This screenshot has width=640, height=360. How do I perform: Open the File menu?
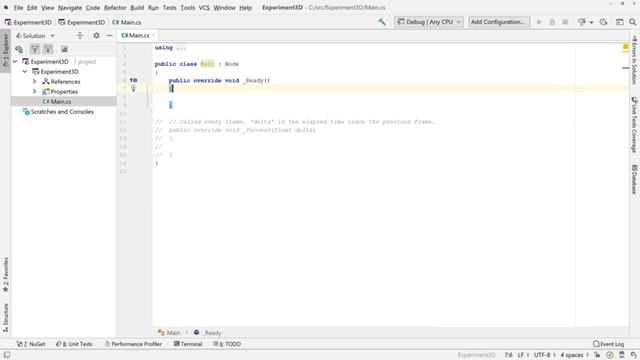tap(18, 7)
